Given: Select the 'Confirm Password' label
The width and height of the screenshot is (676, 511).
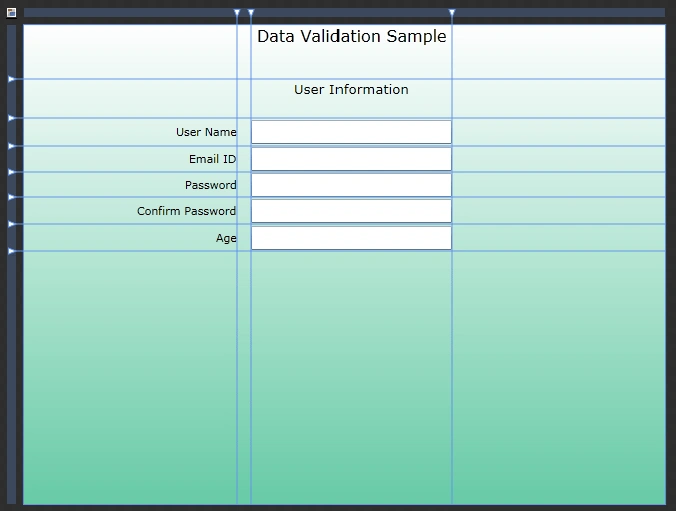Looking at the screenshot, I should pos(186,211).
